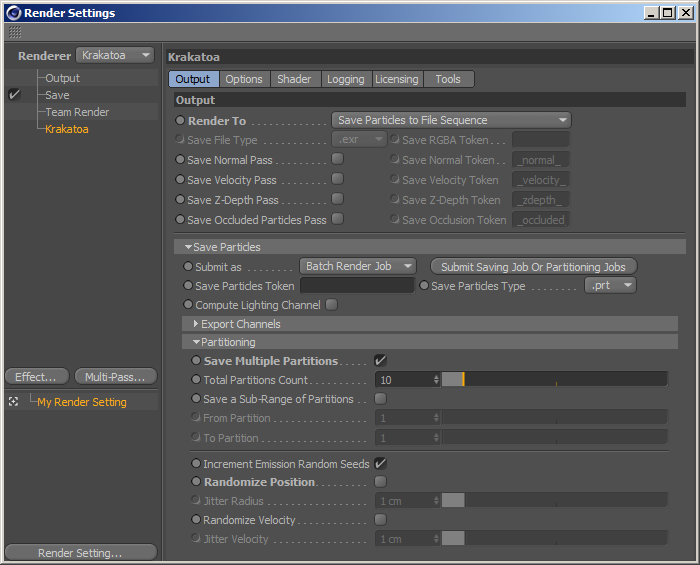
Task: Click the dotted grip handle icon
Action: (x=15, y=32)
